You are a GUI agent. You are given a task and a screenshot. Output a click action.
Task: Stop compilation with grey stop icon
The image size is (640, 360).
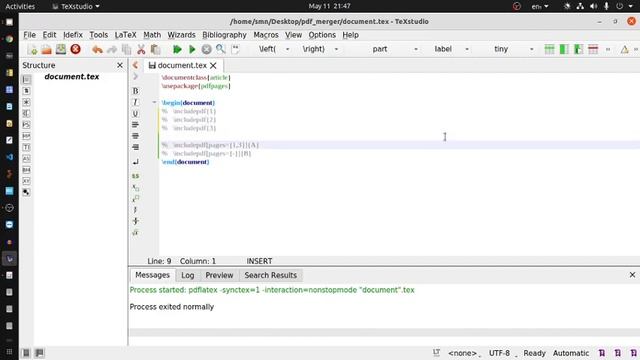click(x=207, y=49)
